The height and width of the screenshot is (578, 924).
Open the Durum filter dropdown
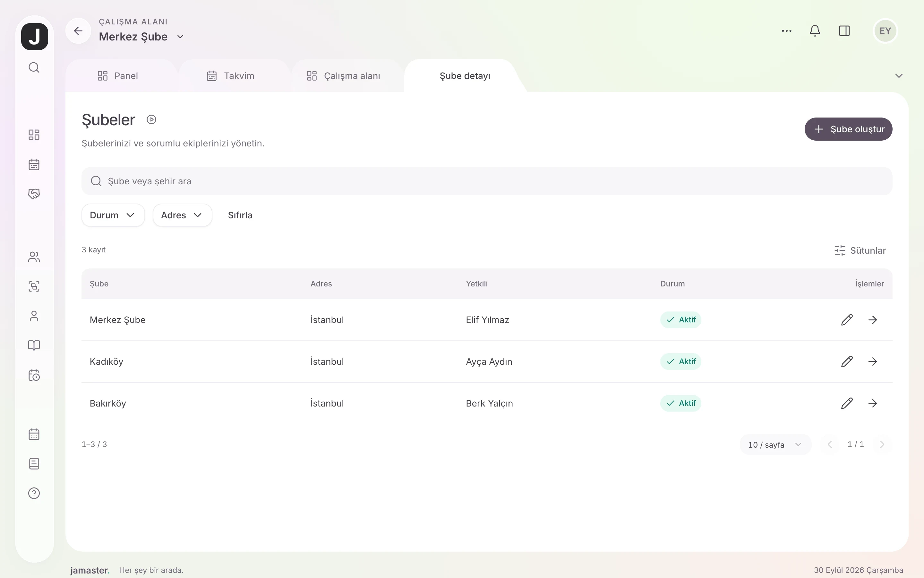[x=113, y=215]
